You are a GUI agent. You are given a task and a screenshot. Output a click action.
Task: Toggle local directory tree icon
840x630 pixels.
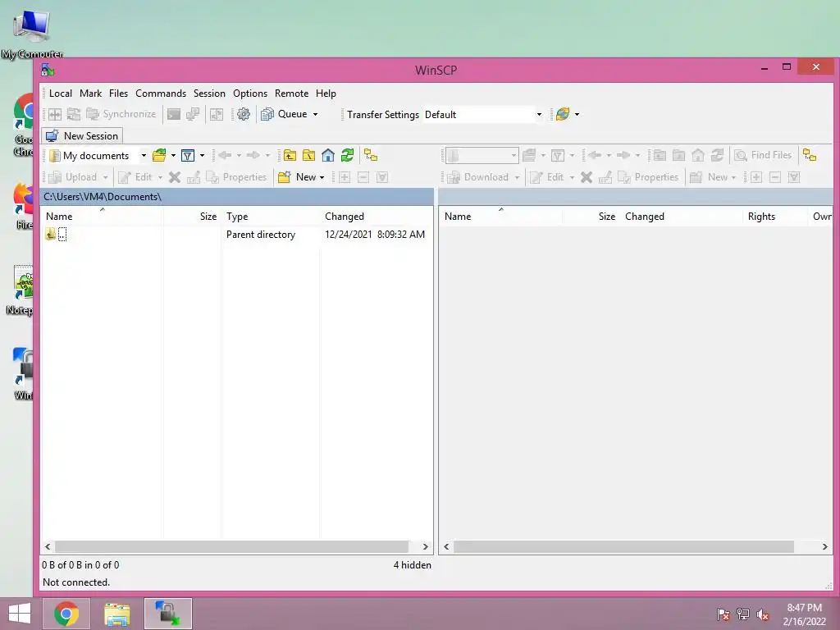(371, 155)
